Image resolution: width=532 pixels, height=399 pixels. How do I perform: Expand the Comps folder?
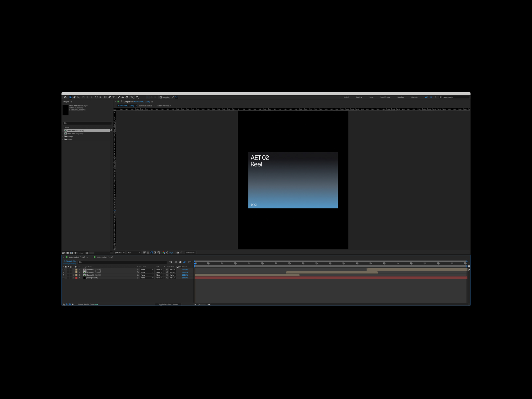pos(63,137)
